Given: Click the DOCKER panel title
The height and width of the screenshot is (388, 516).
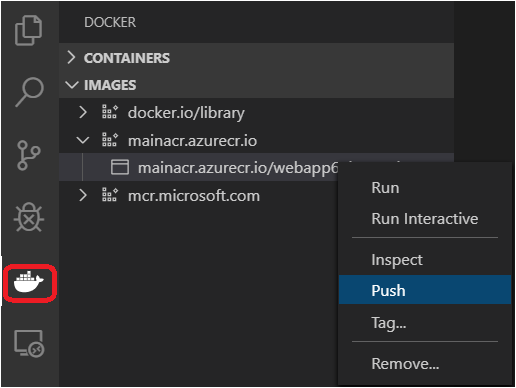Looking at the screenshot, I should (110, 22).
